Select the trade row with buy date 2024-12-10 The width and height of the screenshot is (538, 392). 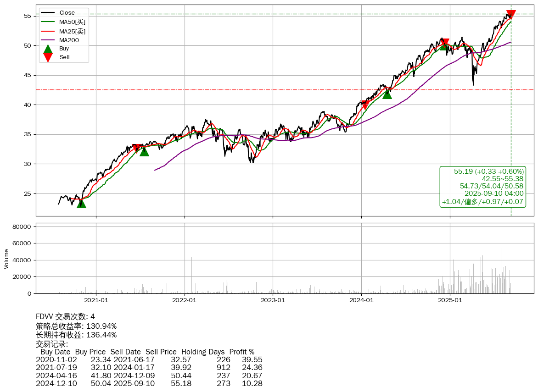[149, 383]
